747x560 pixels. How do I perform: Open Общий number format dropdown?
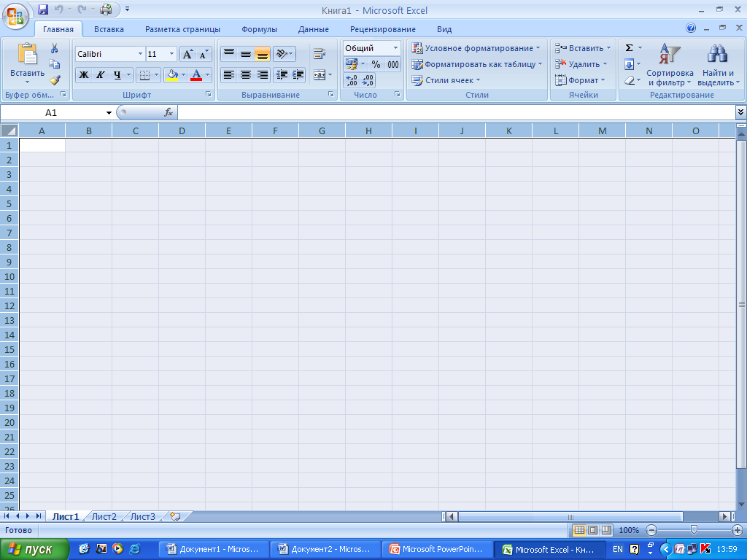[395, 48]
